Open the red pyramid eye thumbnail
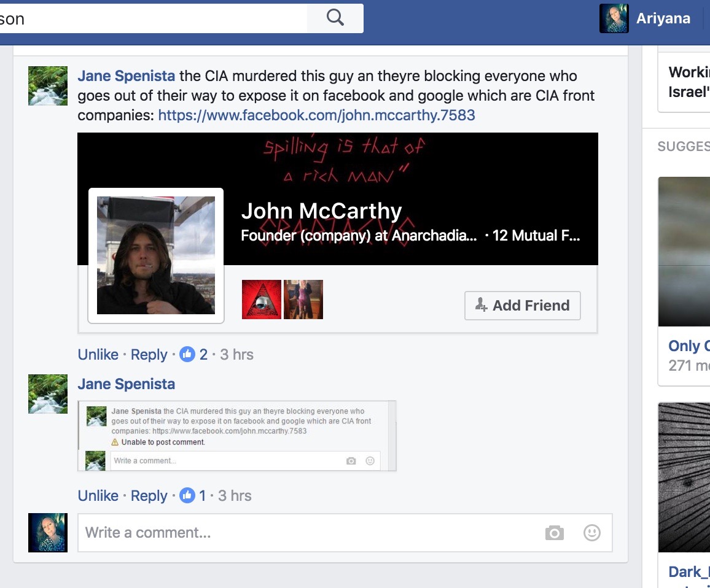Screen dimensions: 710x588 point(261,300)
